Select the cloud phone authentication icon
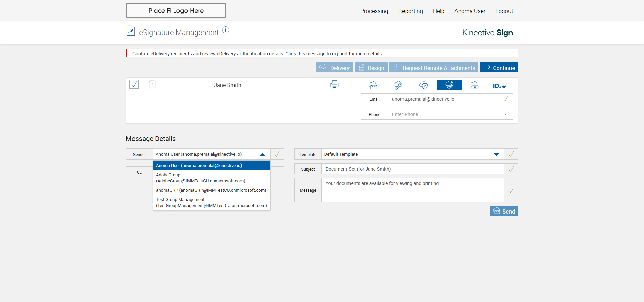 tap(449, 85)
